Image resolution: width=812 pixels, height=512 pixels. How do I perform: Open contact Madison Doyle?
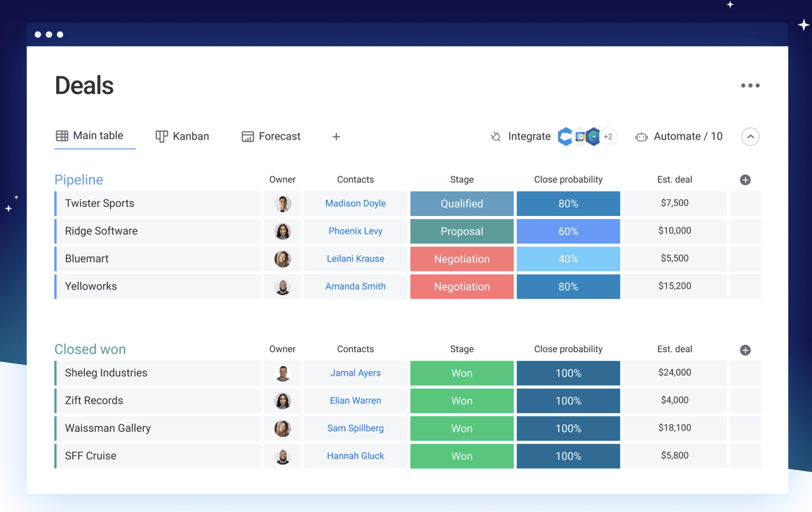pos(356,203)
